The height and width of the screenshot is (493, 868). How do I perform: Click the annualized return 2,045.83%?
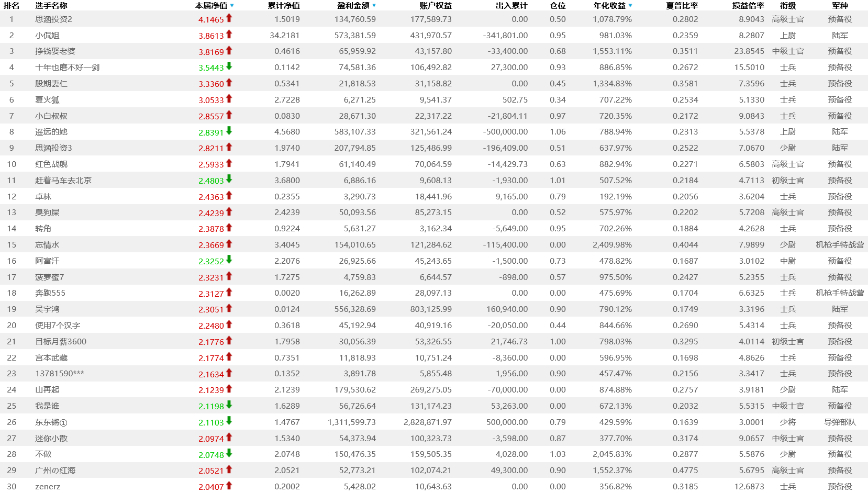tap(613, 454)
